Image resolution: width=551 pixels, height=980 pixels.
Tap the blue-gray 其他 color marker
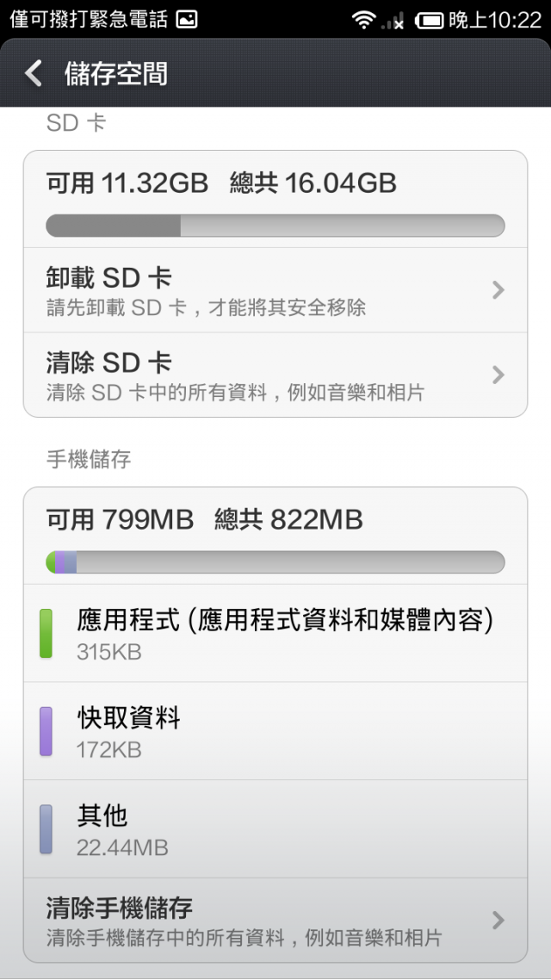click(46, 829)
